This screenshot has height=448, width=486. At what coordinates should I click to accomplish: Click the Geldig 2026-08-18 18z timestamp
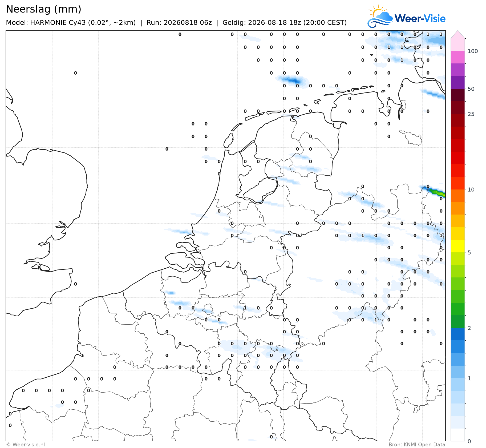pos(285,23)
